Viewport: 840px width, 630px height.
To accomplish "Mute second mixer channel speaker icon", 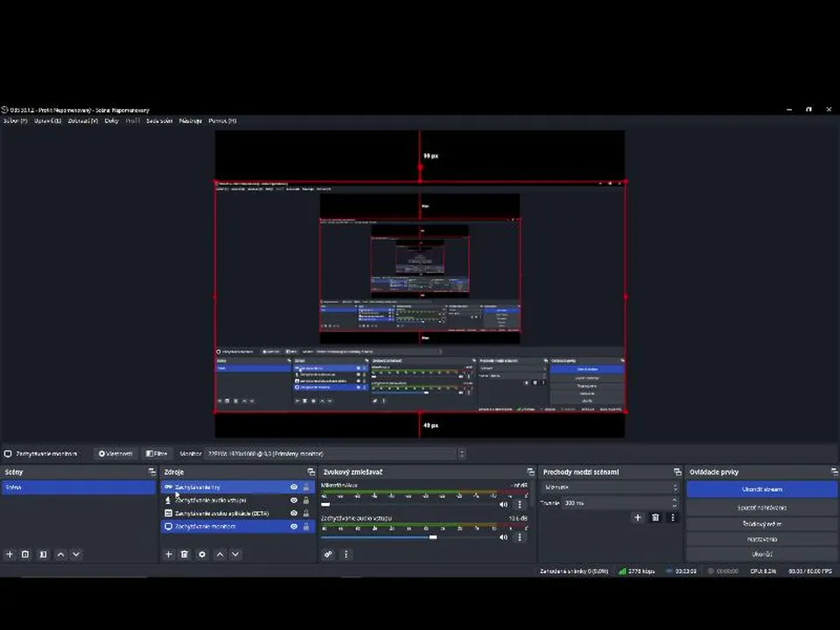I will tap(503, 537).
